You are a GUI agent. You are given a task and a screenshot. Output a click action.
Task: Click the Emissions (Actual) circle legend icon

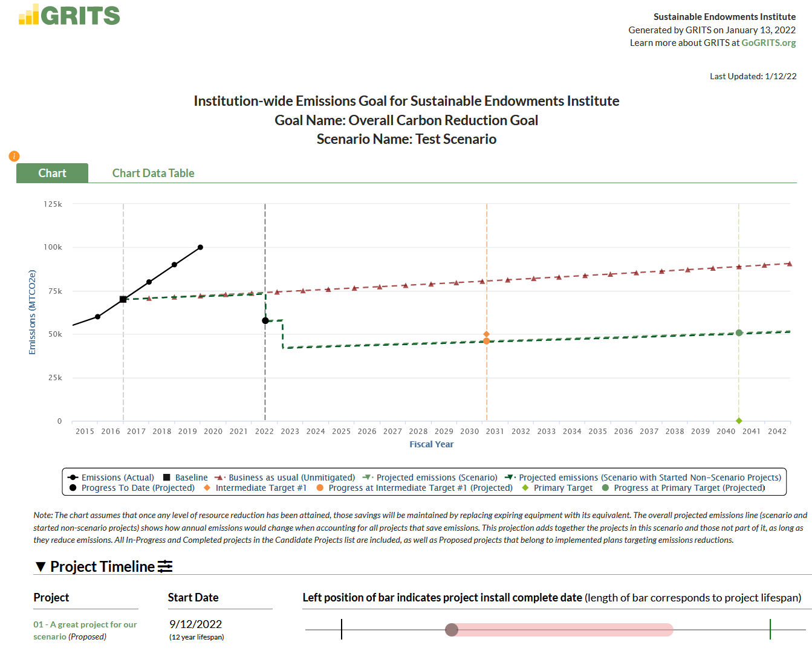point(71,477)
